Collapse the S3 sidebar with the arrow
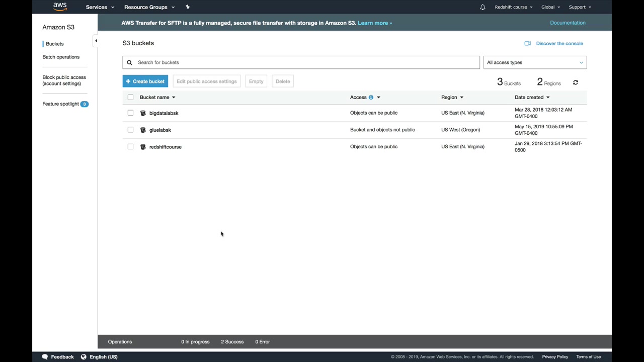The image size is (644, 362). coord(96,41)
